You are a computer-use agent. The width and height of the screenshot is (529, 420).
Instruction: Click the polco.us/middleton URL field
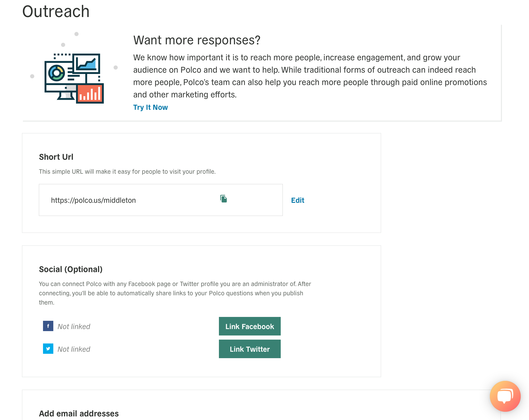[x=161, y=200]
